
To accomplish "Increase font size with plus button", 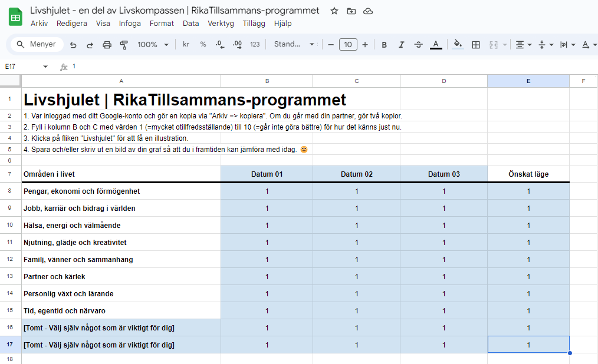I will 365,45.
